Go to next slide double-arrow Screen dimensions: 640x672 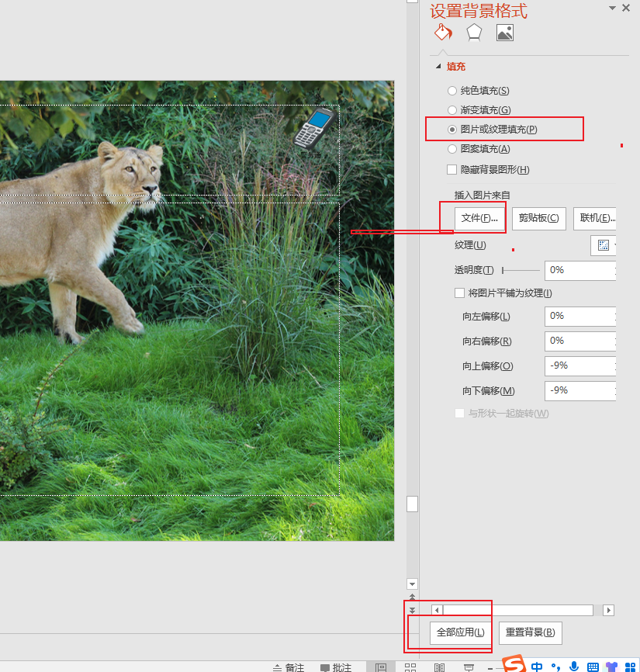[x=412, y=610]
